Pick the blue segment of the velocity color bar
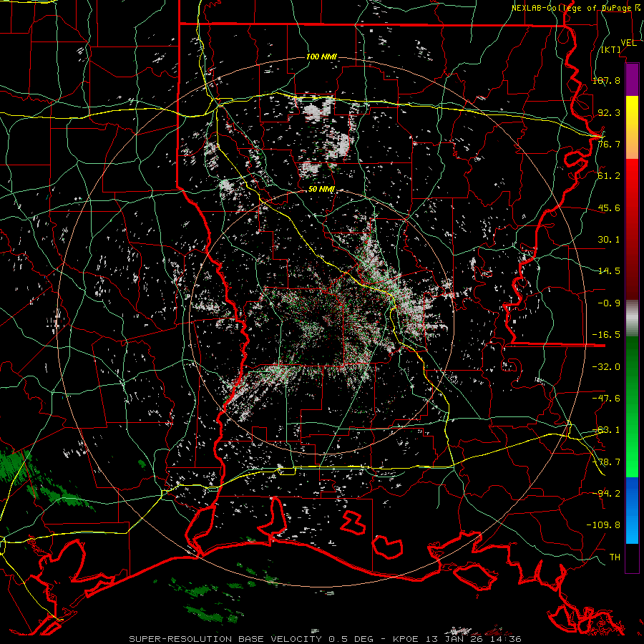This screenshot has height=644, width=644. (x=632, y=510)
